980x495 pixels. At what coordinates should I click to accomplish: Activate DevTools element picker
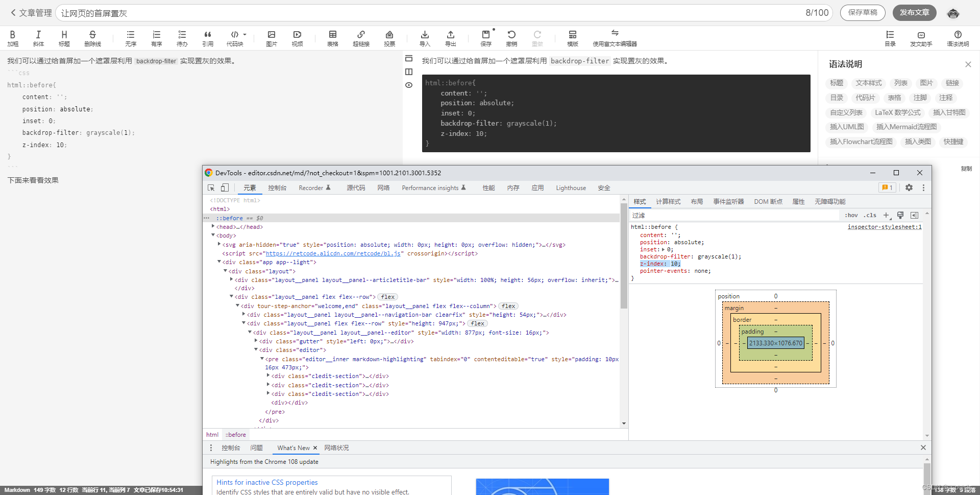211,188
